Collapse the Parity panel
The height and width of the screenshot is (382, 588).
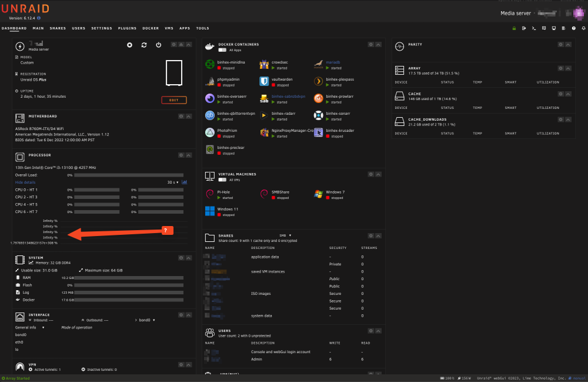click(568, 44)
